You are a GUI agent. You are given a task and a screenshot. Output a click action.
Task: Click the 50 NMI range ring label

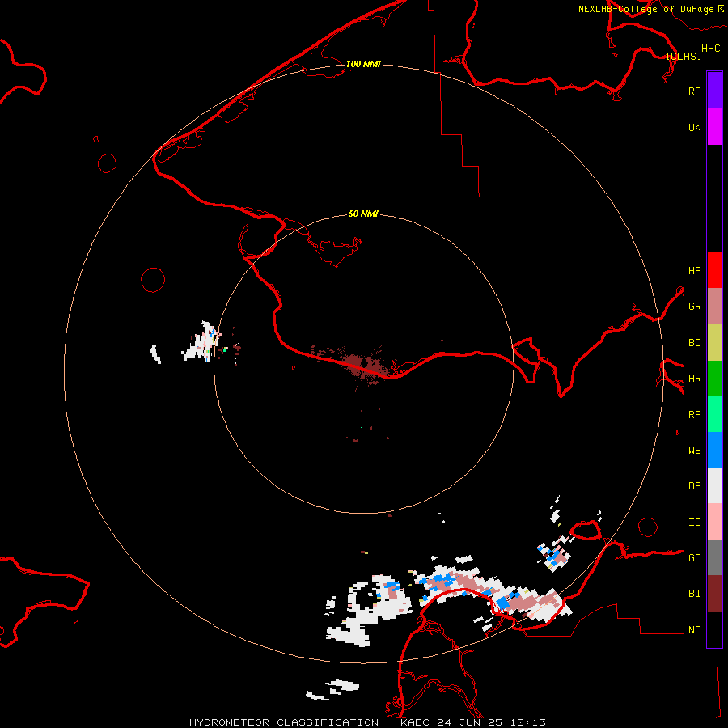[363, 214]
